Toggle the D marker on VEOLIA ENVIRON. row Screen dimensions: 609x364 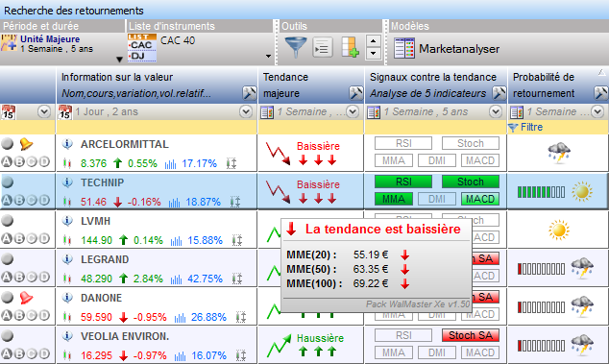pyautogui.click(x=44, y=353)
